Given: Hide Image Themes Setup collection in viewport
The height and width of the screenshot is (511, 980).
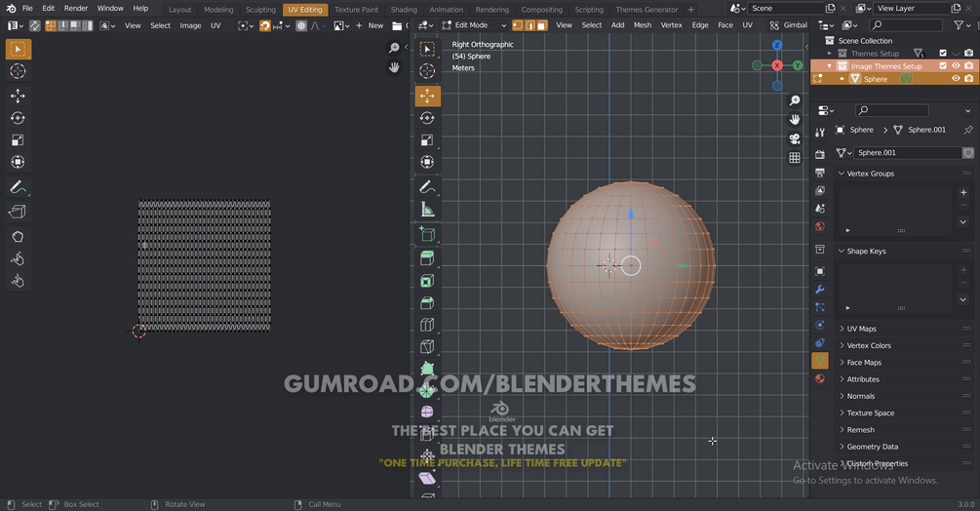Looking at the screenshot, I should [956, 66].
